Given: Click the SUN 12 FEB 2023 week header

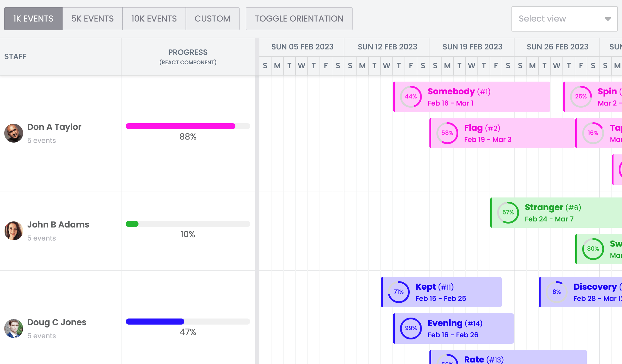Looking at the screenshot, I should [387, 47].
